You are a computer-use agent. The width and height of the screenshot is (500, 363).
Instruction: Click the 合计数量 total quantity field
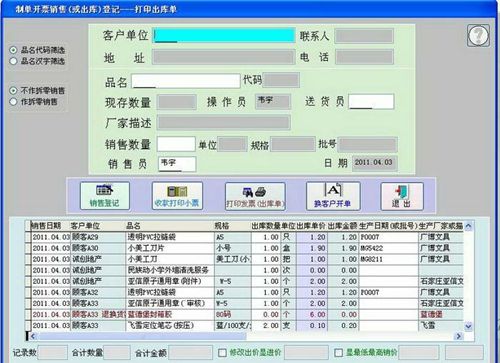point(116,352)
